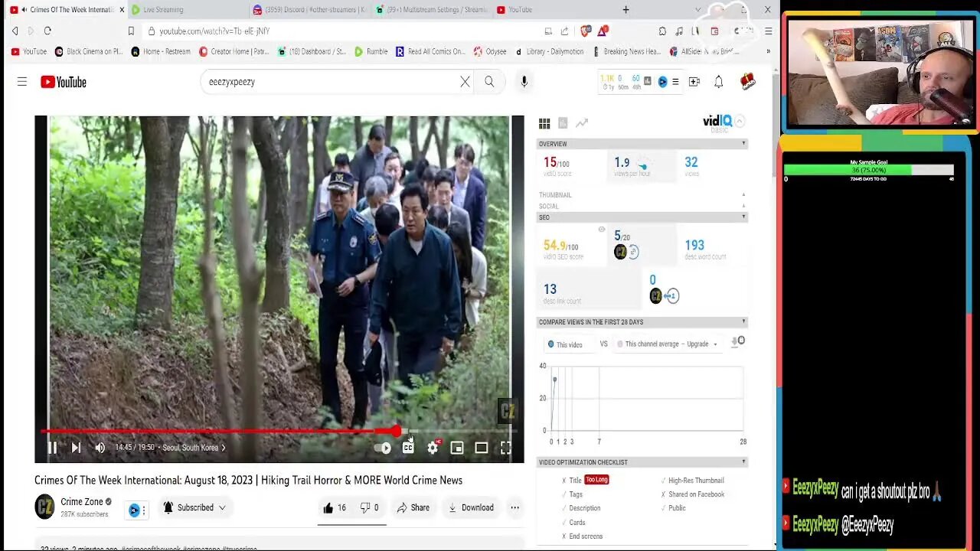Click the Share button

[x=413, y=507]
